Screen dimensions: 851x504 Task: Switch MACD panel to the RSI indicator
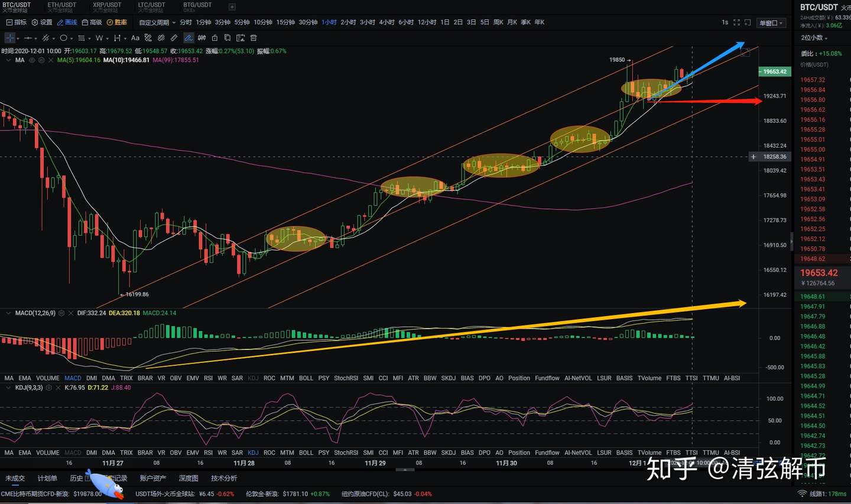[x=208, y=378]
